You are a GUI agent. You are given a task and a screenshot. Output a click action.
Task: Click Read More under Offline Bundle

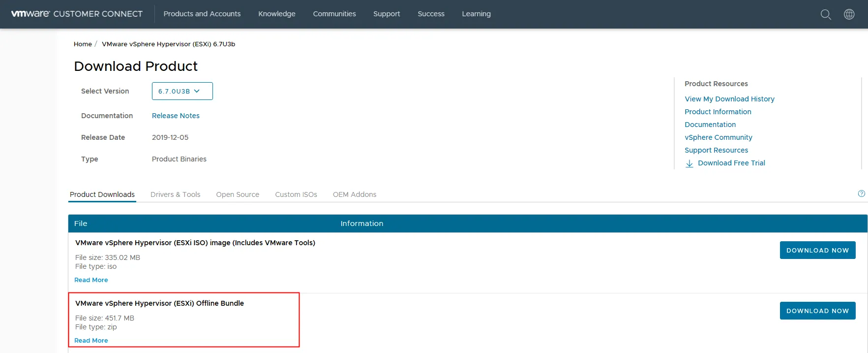coord(91,340)
